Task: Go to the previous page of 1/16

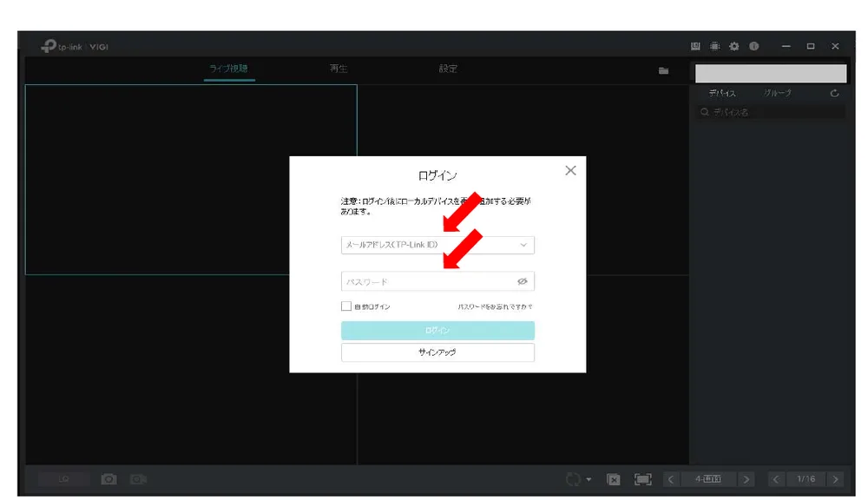Action: point(776,479)
